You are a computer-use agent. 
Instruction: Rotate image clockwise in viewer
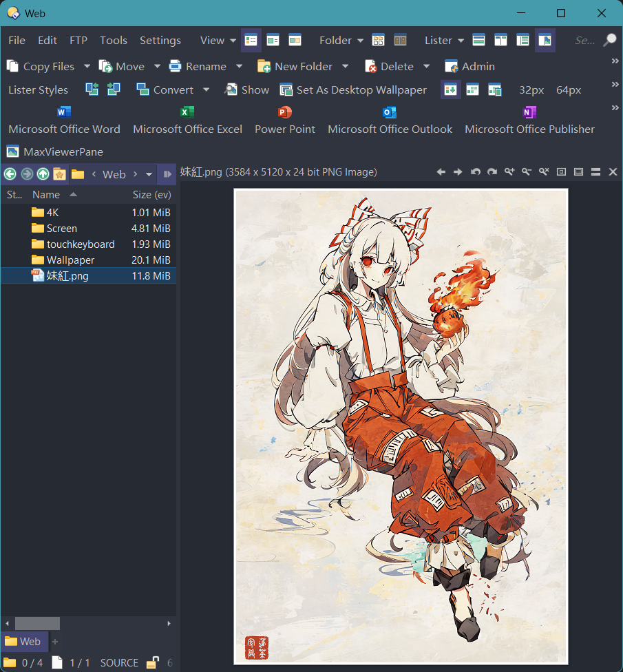(x=492, y=172)
